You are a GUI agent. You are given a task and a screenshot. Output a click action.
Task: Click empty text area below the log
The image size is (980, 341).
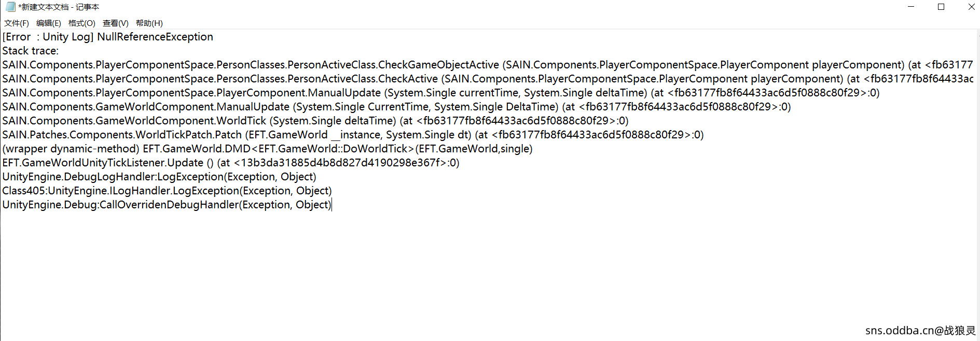click(488, 269)
